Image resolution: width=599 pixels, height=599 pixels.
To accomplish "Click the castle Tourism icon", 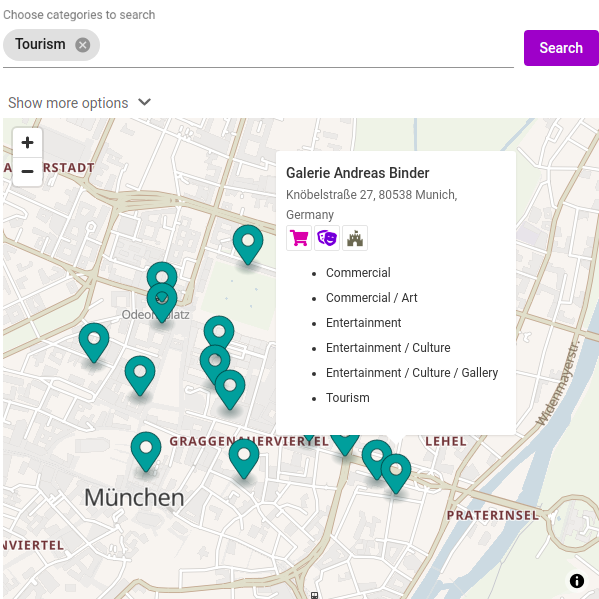I will 355,238.
